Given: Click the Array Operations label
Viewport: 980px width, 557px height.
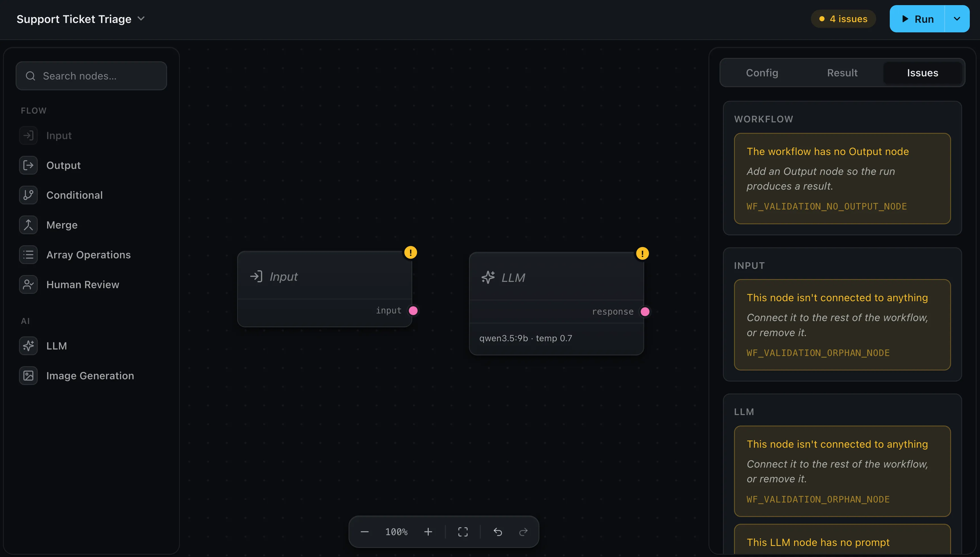Looking at the screenshot, I should coord(89,255).
